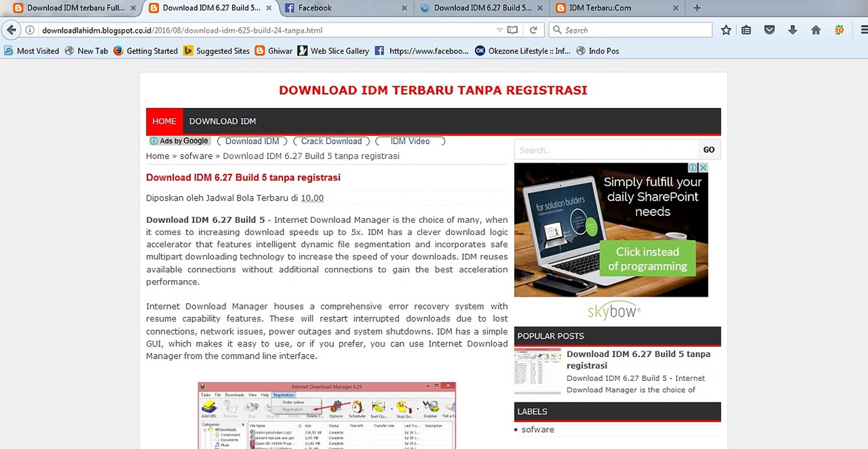Image resolution: width=868 pixels, height=449 pixels.
Task: Open the Most Visited bookmarks folder
Action: (x=32, y=51)
